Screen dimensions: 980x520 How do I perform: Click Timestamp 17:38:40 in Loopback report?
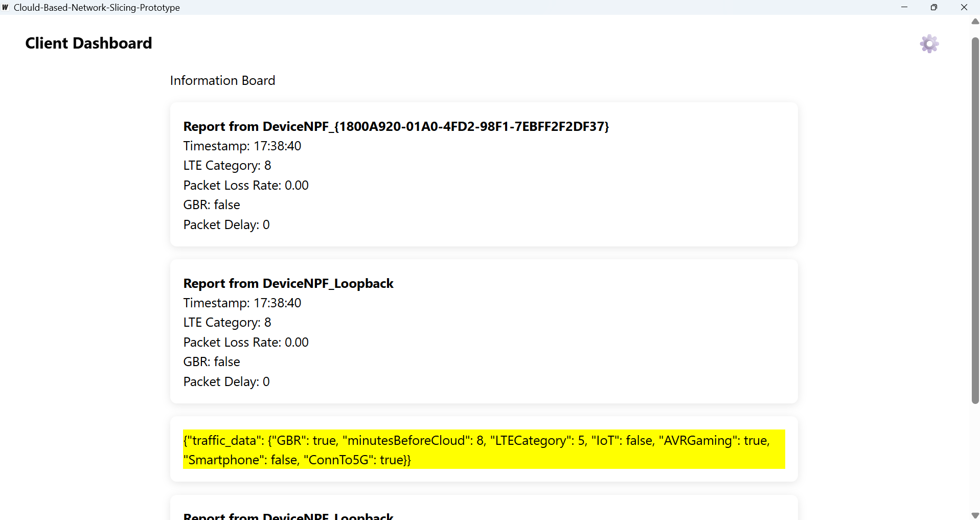(x=242, y=303)
